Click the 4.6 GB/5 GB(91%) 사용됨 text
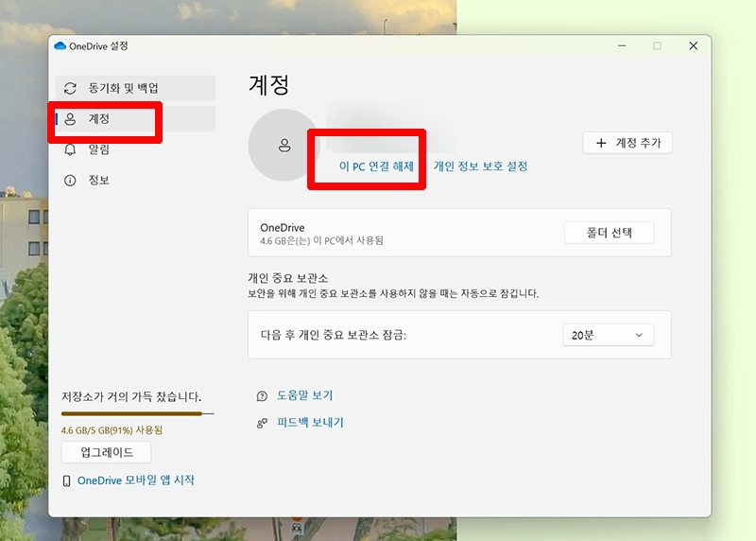This screenshot has height=541, width=756. [112, 430]
